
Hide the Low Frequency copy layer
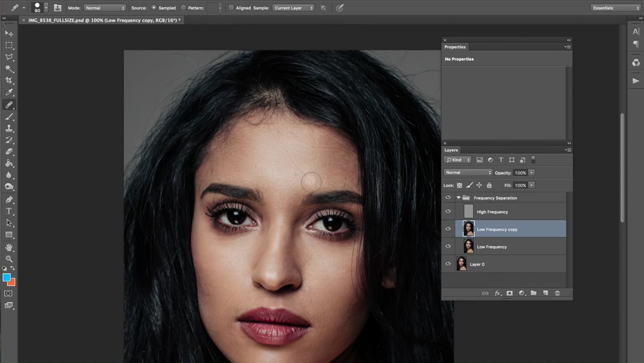coord(448,229)
